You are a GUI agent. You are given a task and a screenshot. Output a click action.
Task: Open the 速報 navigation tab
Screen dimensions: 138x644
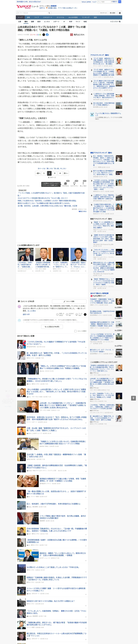point(28,17)
